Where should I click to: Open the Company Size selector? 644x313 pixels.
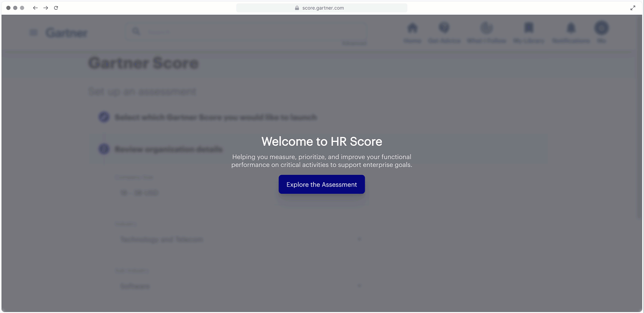click(x=240, y=192)
